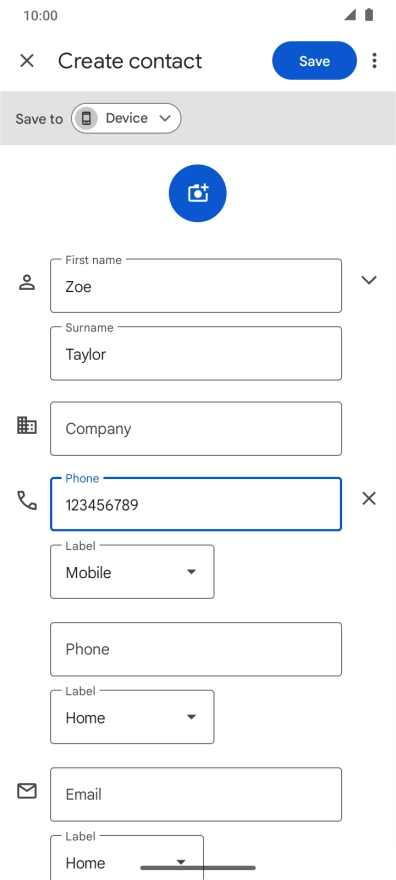
Task: Click the empty Company field
Action: 196,429
